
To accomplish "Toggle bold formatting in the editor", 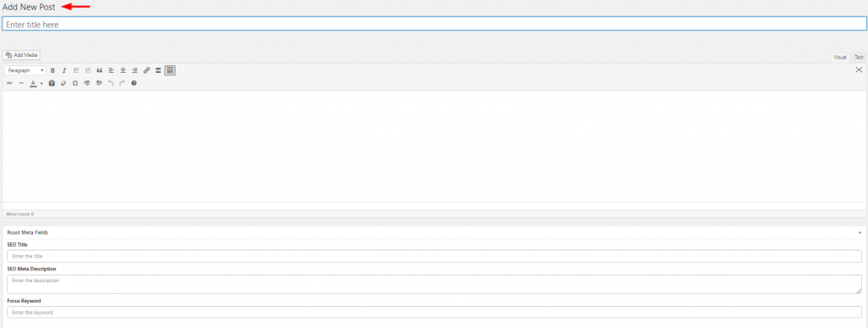I will tap(53, 70).
